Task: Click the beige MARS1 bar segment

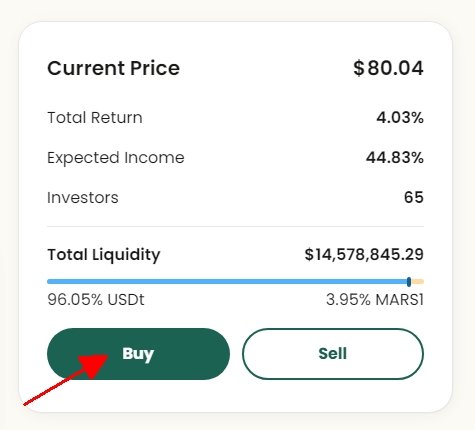Action: pyautogui.click(x=418, y=282)
